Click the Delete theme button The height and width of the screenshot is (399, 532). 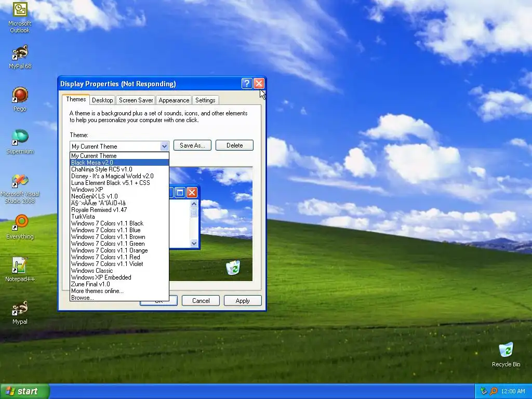tap(234, 145)
